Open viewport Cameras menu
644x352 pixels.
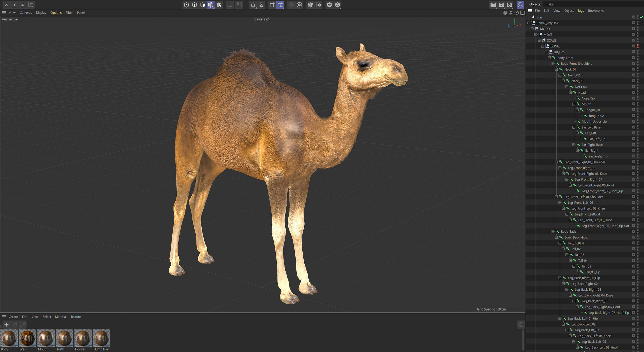pyautogui.click(x=26, y=13)
